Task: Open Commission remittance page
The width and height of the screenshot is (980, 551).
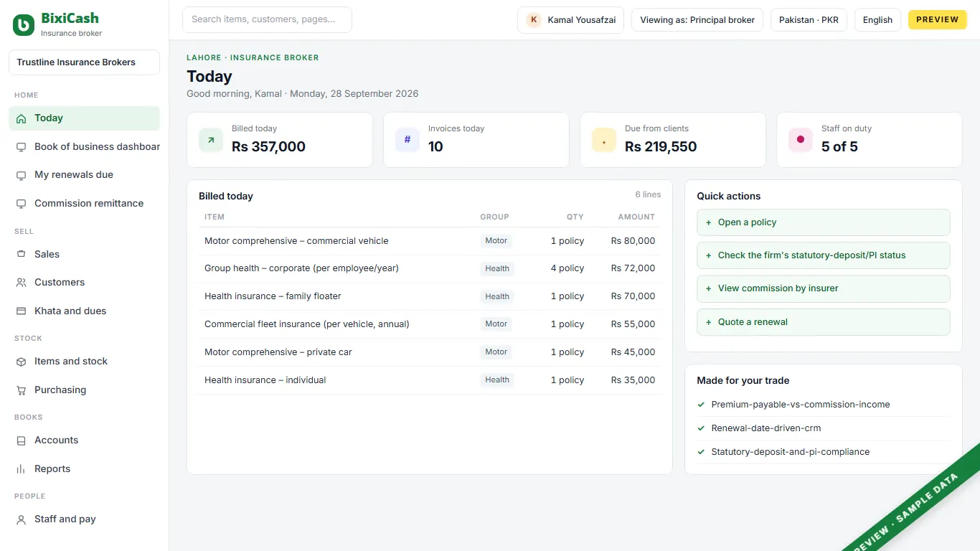Action: tap(84, 204)
